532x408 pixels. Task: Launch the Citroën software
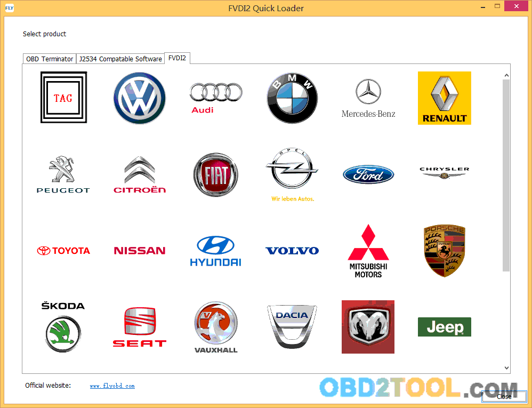140,174
